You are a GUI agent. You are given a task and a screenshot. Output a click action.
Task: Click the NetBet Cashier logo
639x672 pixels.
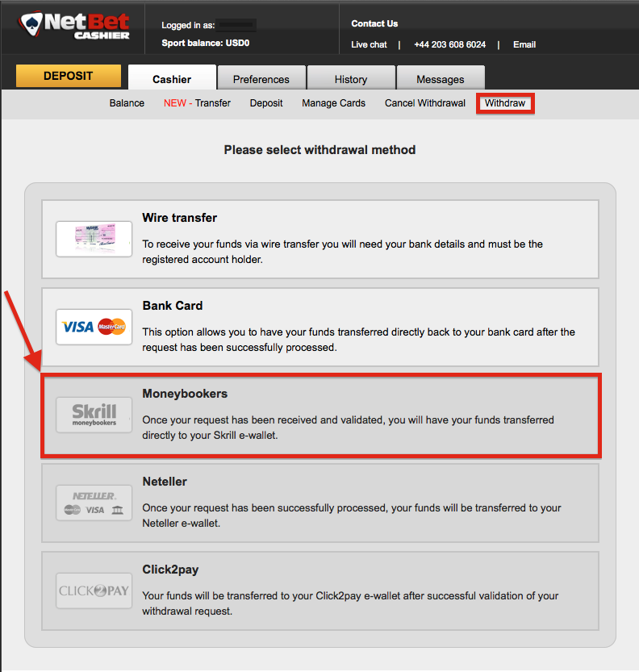[74, 26]
